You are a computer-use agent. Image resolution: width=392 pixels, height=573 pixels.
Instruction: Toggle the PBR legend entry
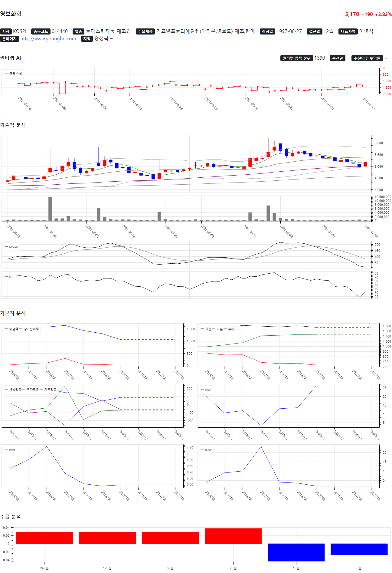[10, 450]
